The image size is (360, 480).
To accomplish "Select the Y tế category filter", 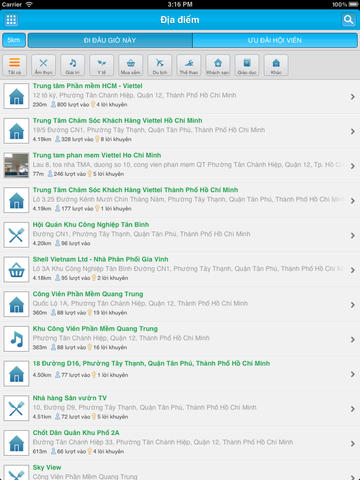I will 102,65.
